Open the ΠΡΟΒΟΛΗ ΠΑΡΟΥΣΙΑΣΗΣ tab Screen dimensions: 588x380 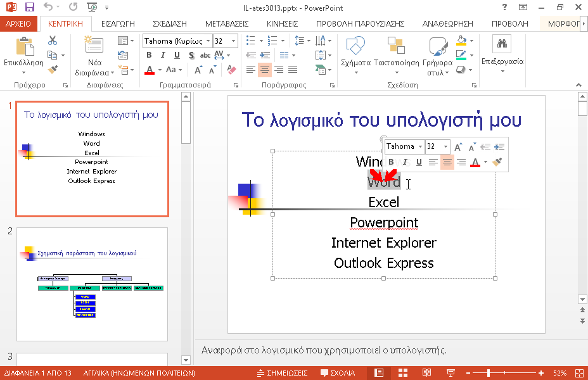[x=361, y=24]
